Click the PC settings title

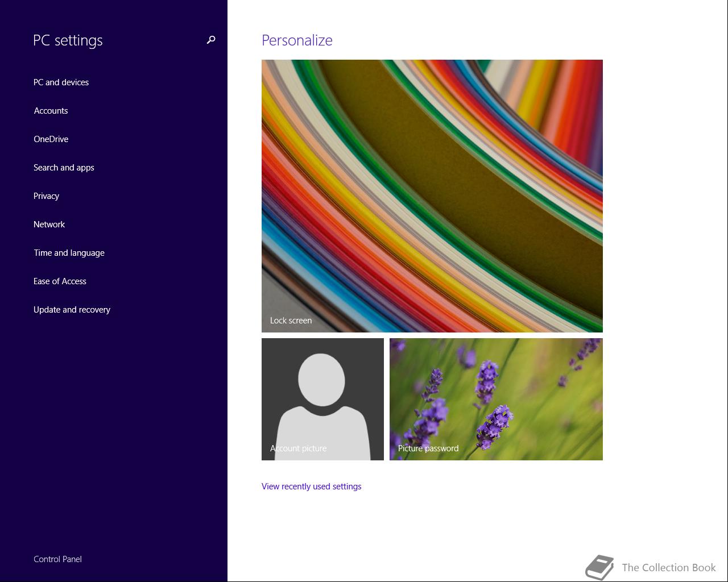pyautogui.click(x=68, y=40)
